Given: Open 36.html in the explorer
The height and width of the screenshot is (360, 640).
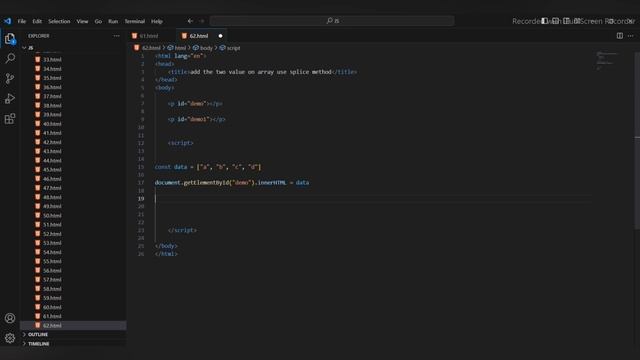Looking at the screenshot, I should click(x=52, y=87).
